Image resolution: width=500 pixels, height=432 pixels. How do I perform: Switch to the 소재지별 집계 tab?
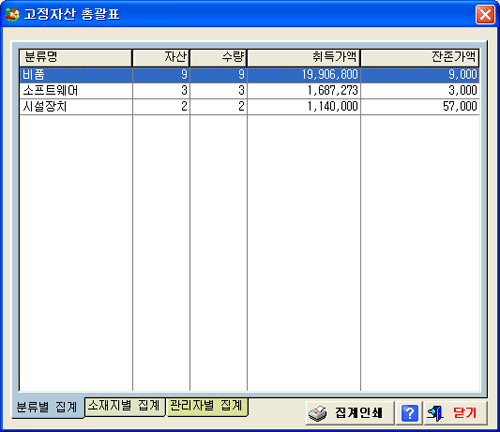[x=124, y=406]
